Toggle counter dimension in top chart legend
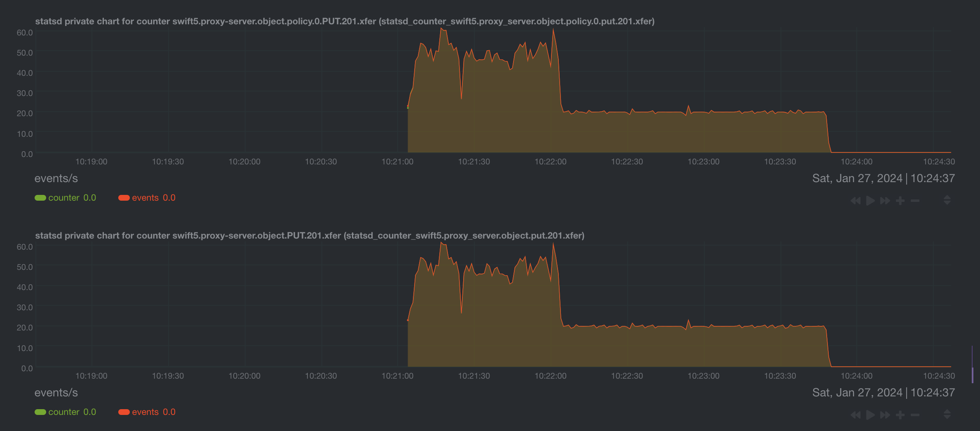This screenshot has height=431, width=980. (x=66, y=198)
